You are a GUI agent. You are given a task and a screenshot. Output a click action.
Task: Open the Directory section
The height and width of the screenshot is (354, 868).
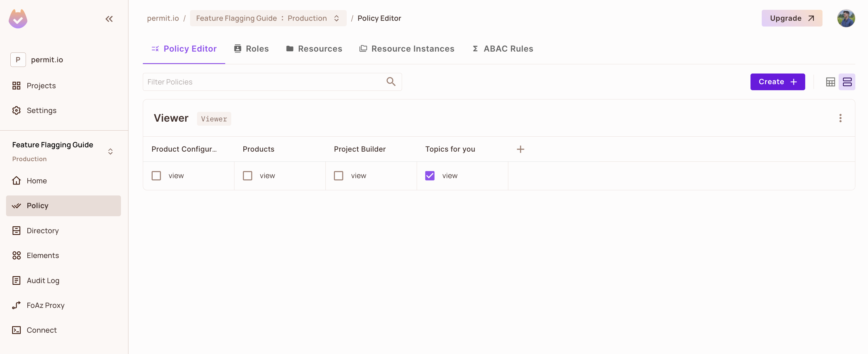click(43, 231)
